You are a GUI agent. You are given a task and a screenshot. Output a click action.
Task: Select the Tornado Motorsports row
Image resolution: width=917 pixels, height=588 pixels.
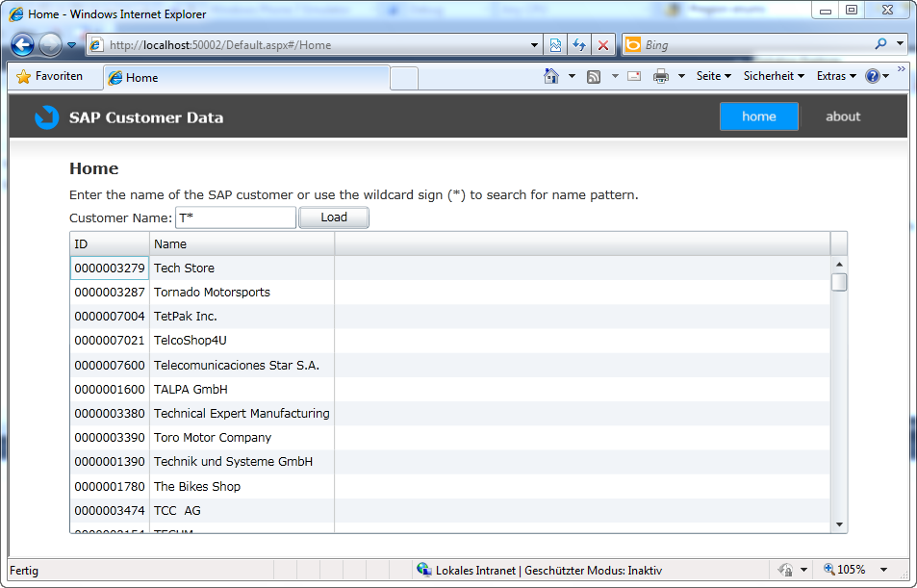point(450,292)
